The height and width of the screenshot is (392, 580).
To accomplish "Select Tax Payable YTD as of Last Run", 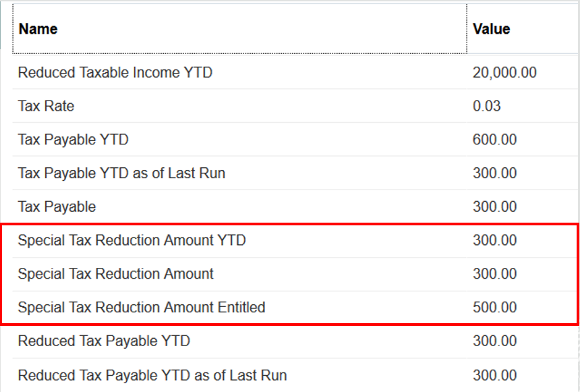I will pos(121,173).
